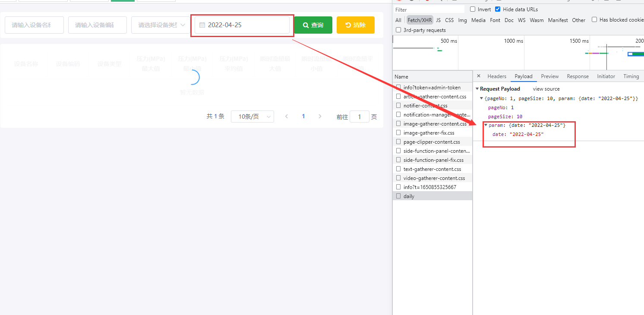
Task: Open the 10条/页 page size dropdown
Action: [253, 116]
